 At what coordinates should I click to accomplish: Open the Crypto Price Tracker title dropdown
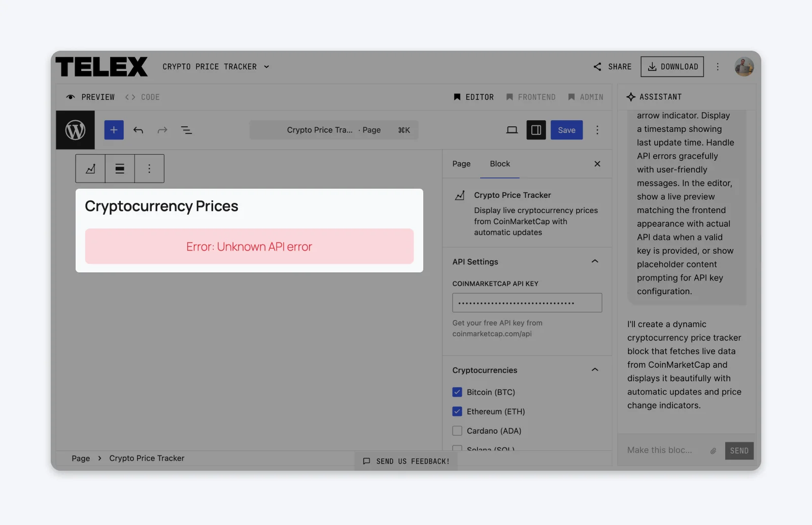click(x=266, y=66)
